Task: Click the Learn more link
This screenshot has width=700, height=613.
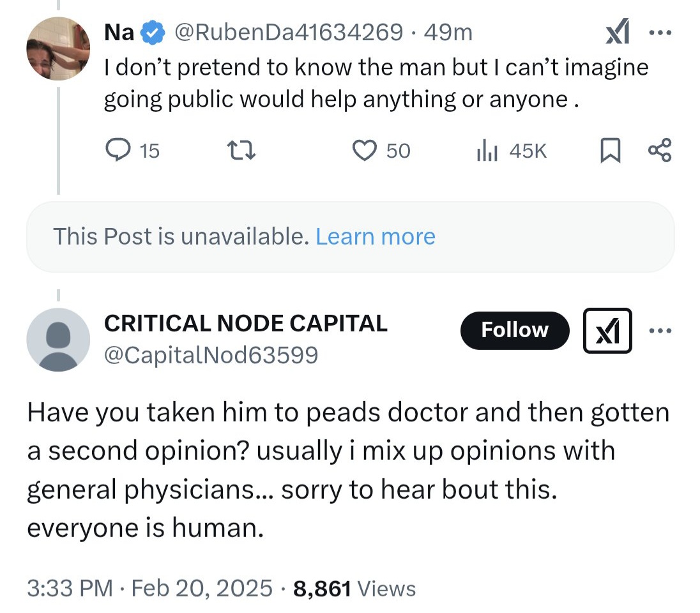Action: 376,237
